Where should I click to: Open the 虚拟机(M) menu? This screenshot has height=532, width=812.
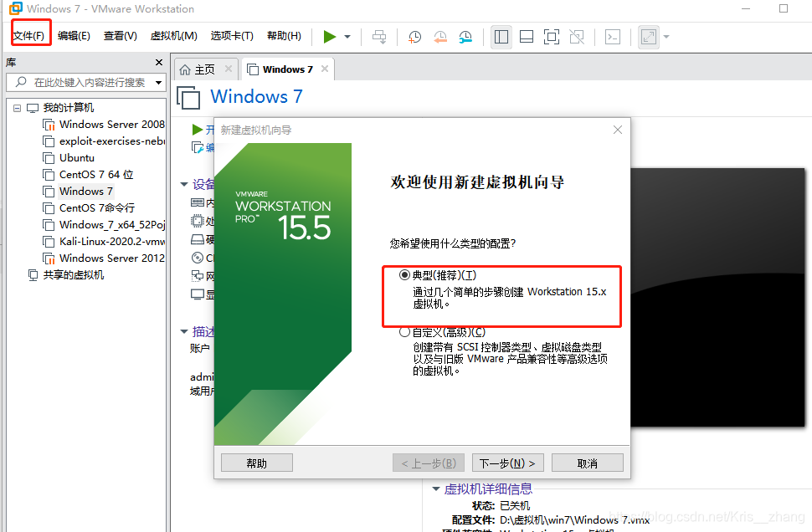(x=174, y=36)
